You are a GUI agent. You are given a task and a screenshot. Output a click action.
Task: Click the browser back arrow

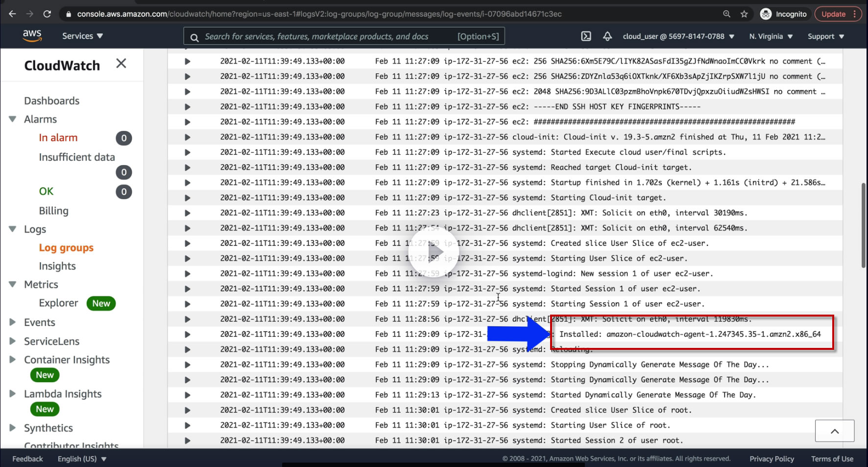click(12, 14)
